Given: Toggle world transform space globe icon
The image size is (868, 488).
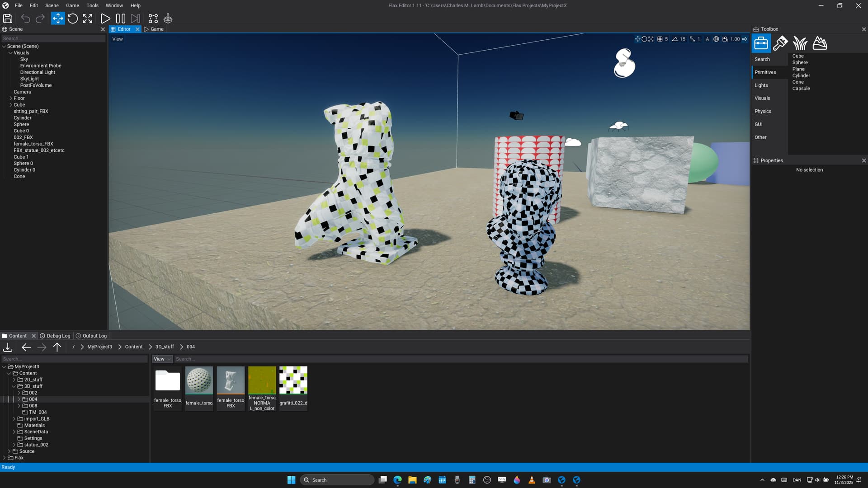Looking at the screenshot, I should click(716, 39).
